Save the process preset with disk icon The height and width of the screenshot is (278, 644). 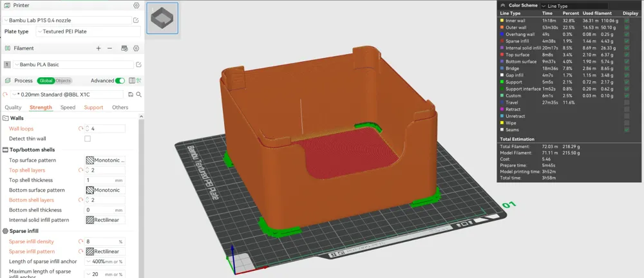coord(131,95)
